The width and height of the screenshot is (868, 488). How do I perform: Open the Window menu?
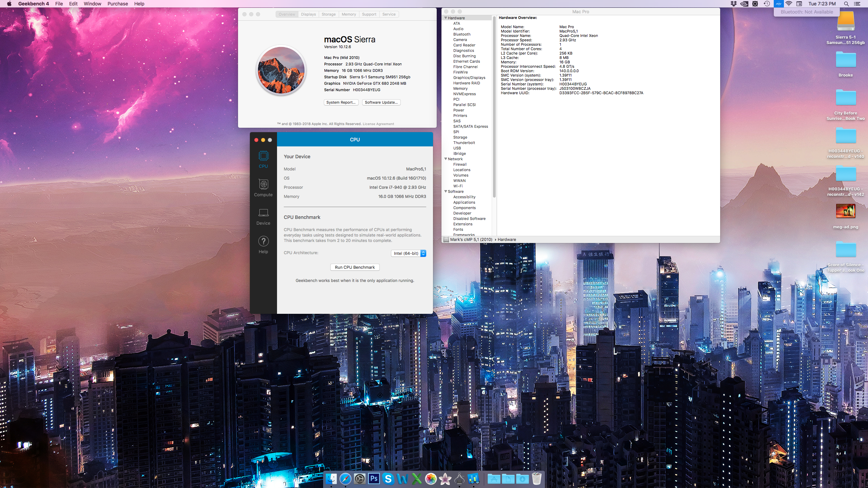[x=93, y=4]
